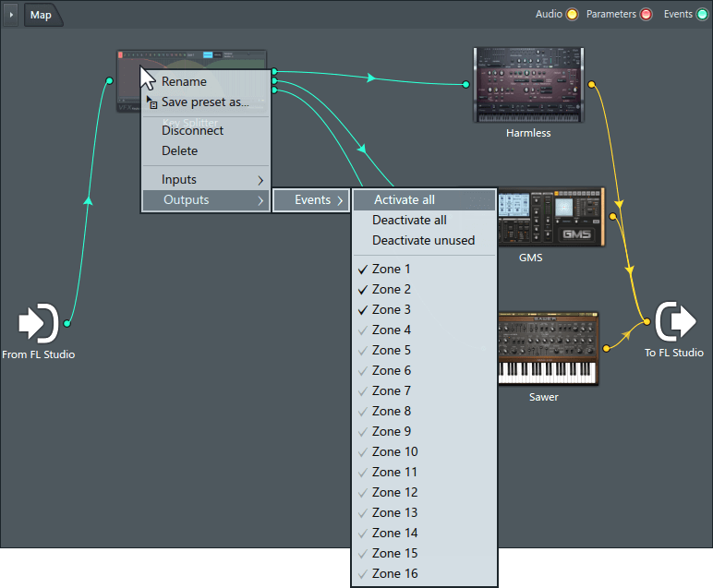The height and width of the screenshot is (588, 713).
Task: Enable Zone 16 output
Action: coord(394,574)
